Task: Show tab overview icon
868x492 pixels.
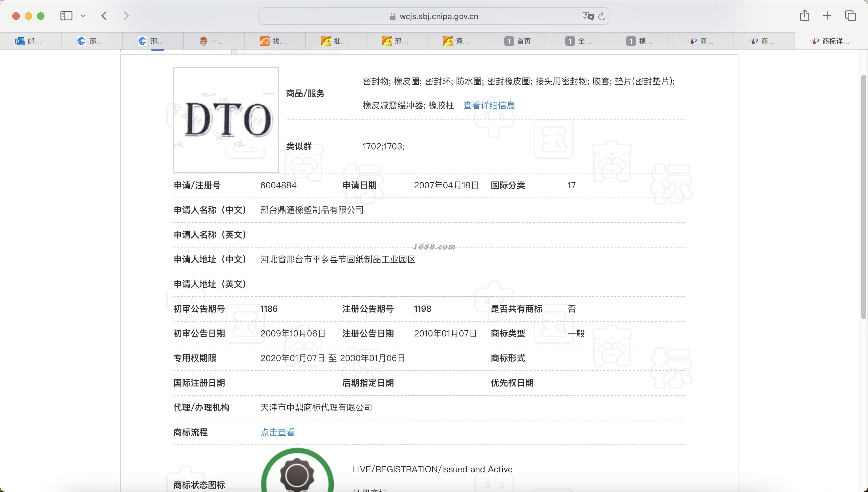Action: coord(850,15)
